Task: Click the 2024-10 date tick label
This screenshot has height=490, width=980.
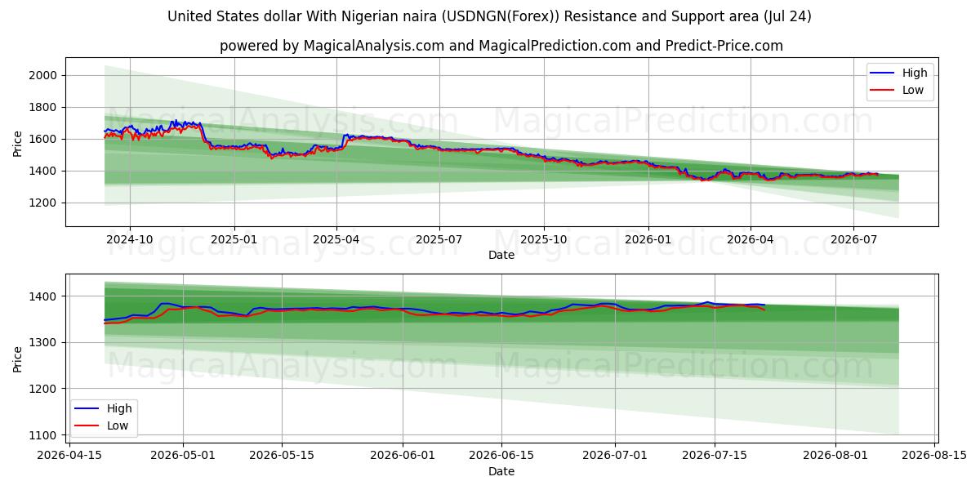Action: [130, 239]
